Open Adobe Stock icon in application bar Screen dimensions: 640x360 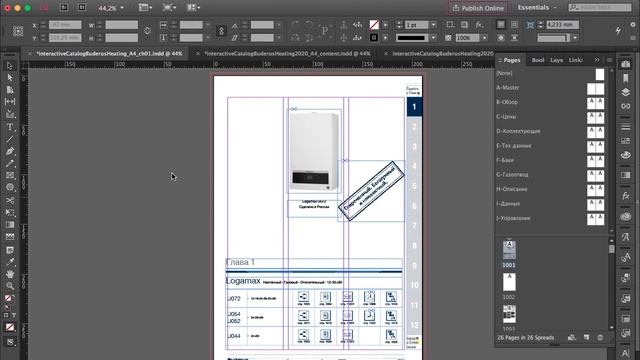coord(82,7)
